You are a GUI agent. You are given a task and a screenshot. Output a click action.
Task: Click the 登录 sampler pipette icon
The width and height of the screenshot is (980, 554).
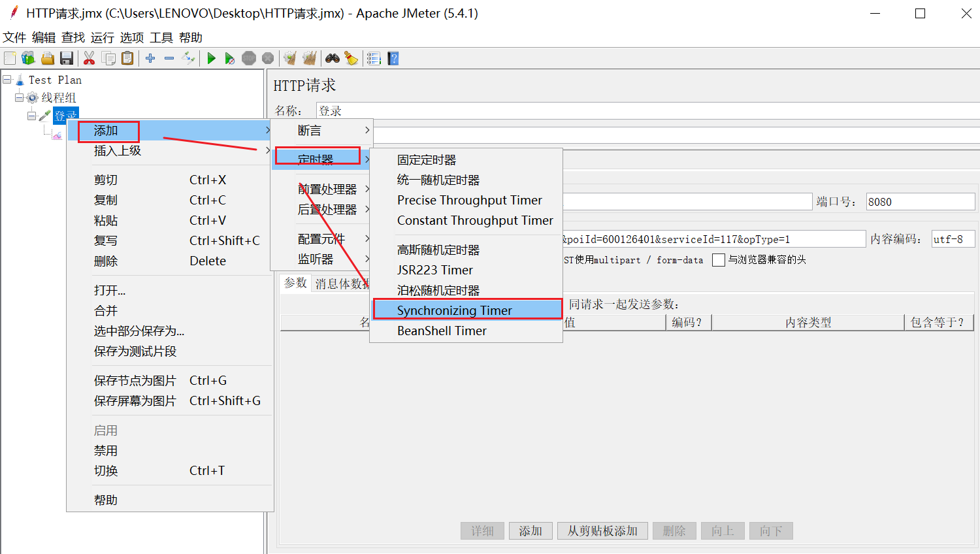[x=44, y=116]
